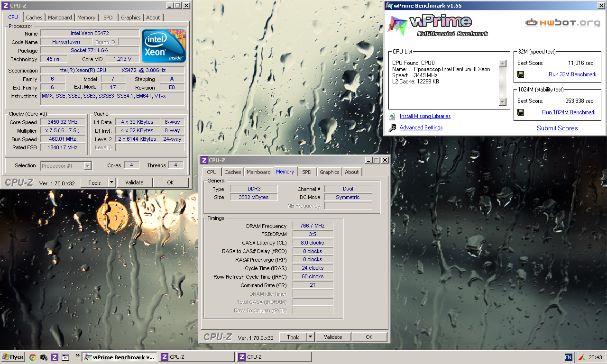Click the Harpertown code name field

pyautogui.click(x=66, y=42)
